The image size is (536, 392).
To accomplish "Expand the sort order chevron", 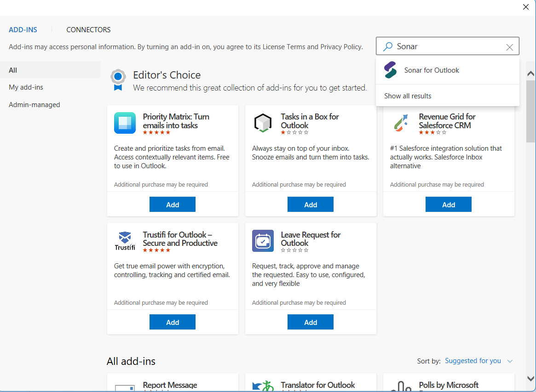I will [510, 361].
